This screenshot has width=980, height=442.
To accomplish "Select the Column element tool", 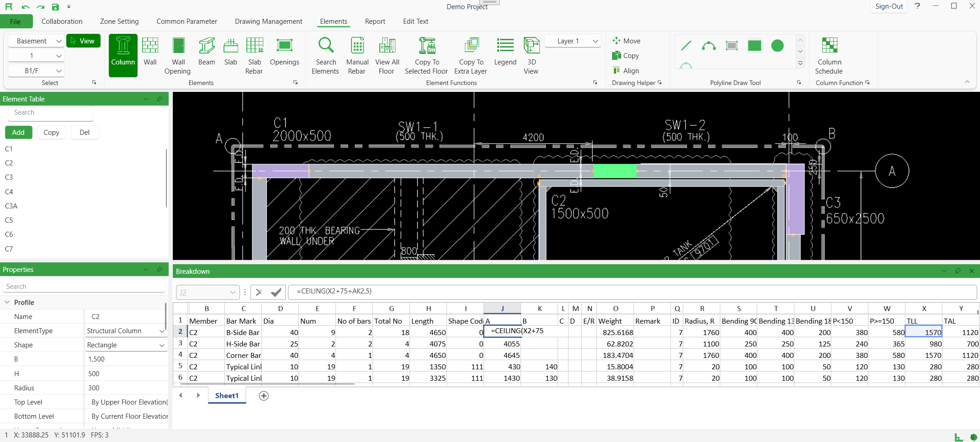I will (123, 54).
